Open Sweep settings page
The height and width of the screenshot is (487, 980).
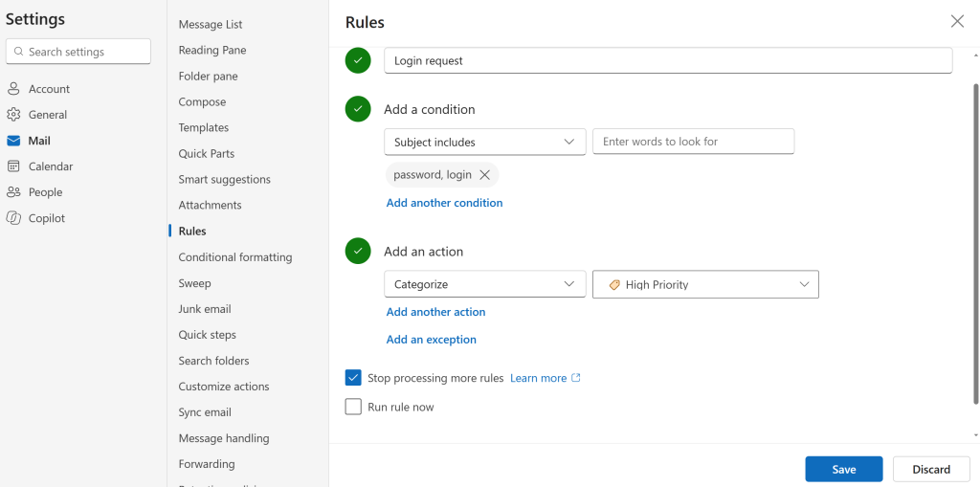[195, 283]
